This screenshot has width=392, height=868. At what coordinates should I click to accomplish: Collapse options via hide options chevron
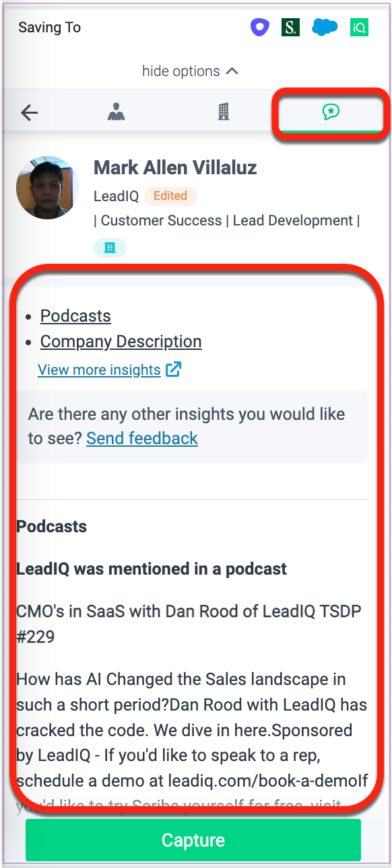[x=190, y=71]
